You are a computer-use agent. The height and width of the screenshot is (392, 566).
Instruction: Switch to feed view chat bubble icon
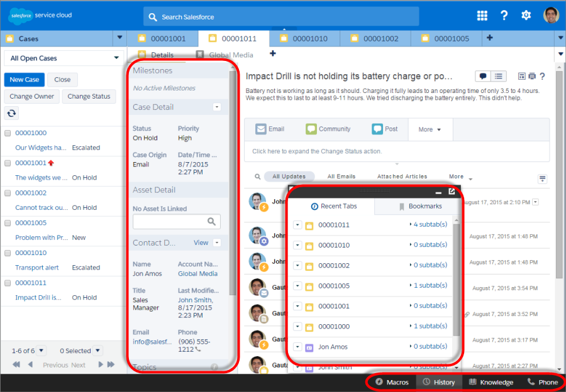pyautogui.click(x=483, y=76)
